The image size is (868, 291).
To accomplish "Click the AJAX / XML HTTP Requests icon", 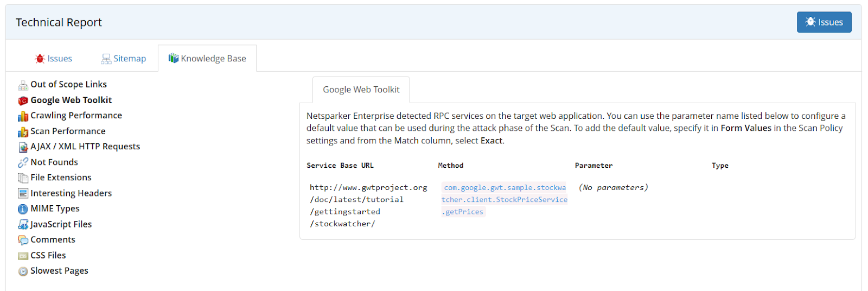I will [23, 147].
